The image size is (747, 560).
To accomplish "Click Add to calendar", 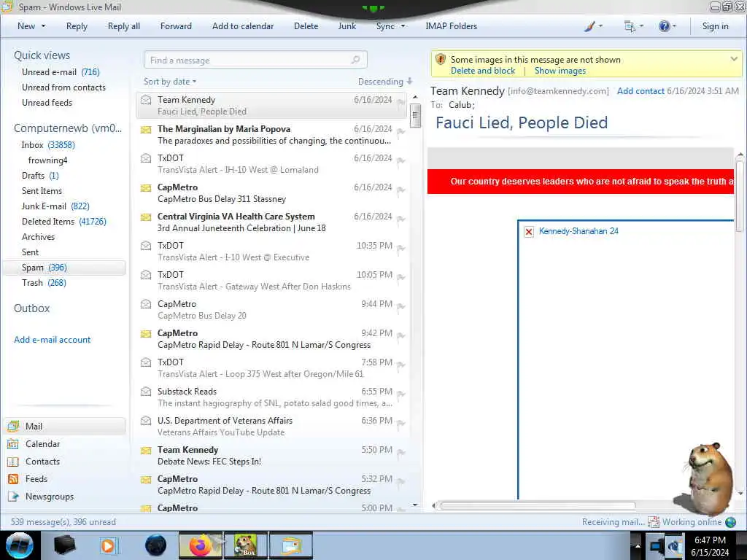I will tap(243, 26).
